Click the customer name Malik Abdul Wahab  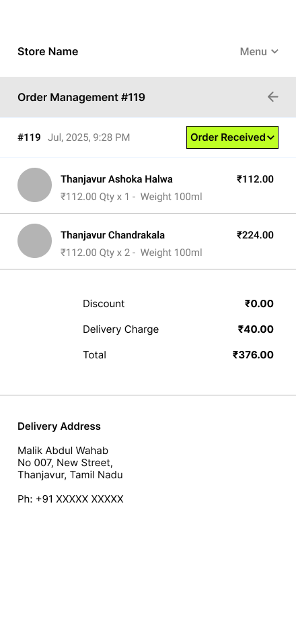coord(63,451)
